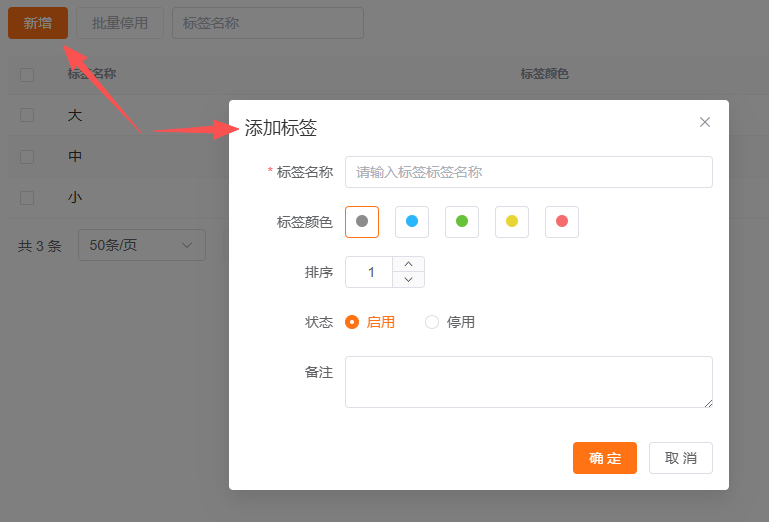Click into the 备注 textarea
This screenshot has width=769, height=522.
pyautogui.click(x=528, y=382)
